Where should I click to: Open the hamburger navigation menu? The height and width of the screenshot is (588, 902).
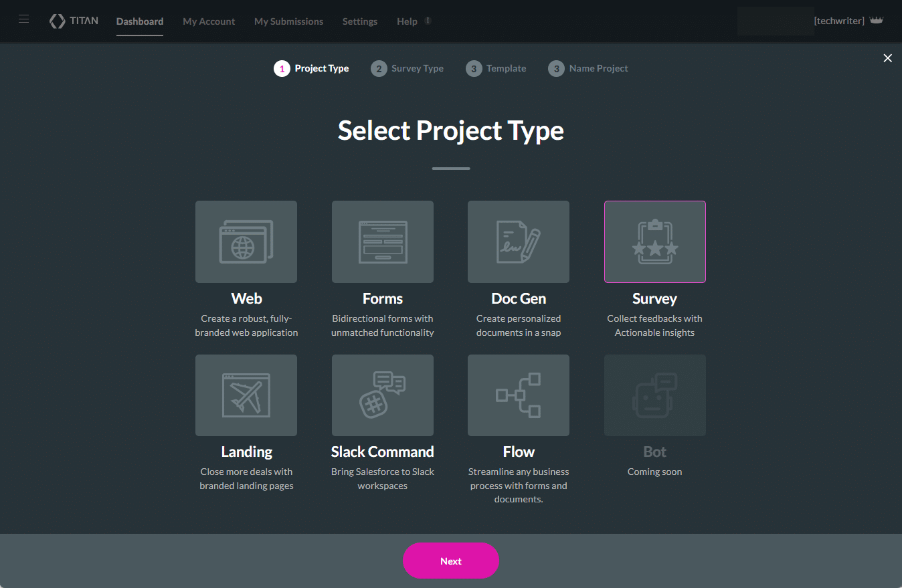pyautogui.click(x=23, y=19)
